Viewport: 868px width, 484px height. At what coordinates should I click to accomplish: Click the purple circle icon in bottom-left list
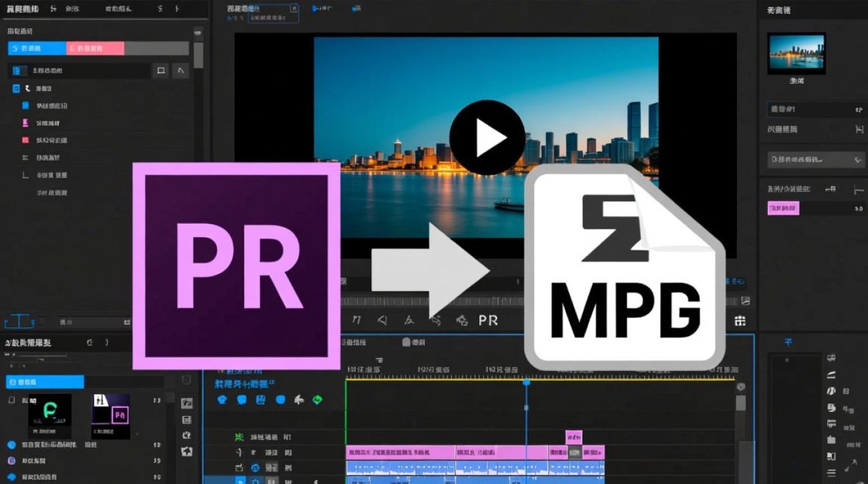tap(11, 461)
